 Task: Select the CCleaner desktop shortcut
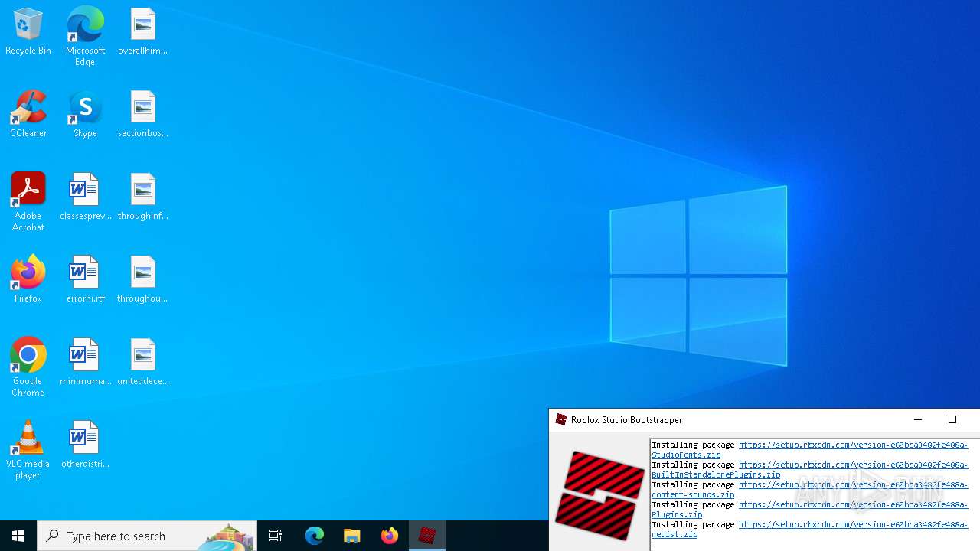(28, 115)
